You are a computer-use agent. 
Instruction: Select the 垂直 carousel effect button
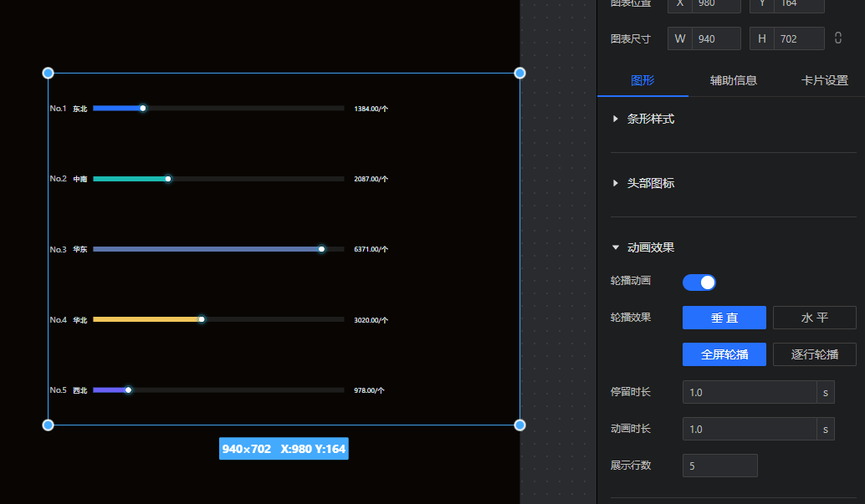tap(724, 318)
